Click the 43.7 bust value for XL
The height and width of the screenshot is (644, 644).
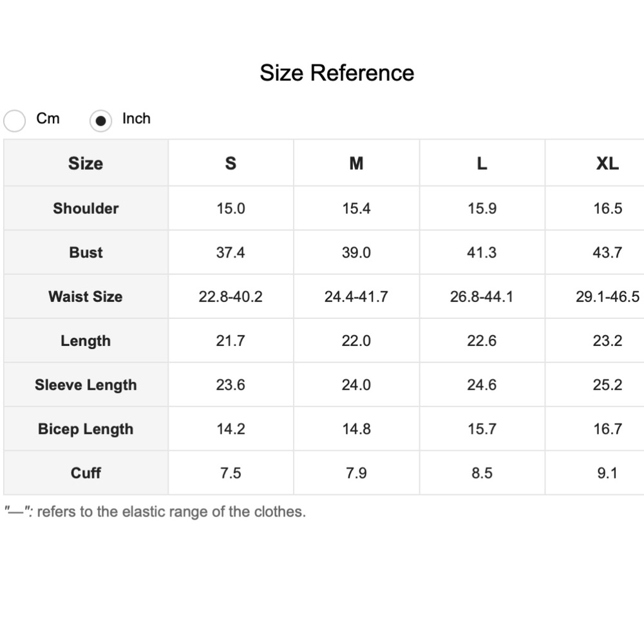pos(607,252)
